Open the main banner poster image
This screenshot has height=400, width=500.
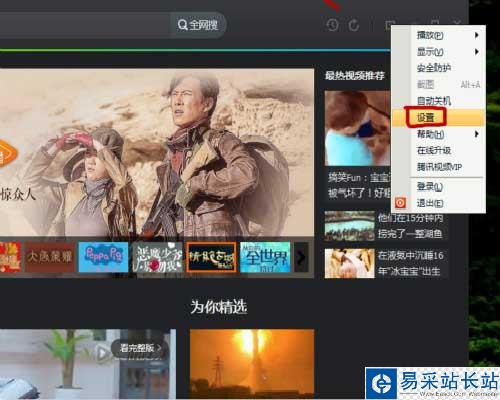click(157, 153)
